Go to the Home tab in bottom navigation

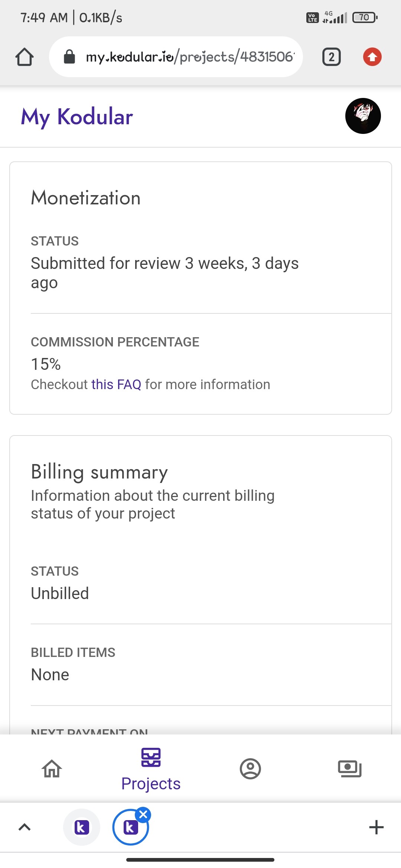click(x=52, y=768)
